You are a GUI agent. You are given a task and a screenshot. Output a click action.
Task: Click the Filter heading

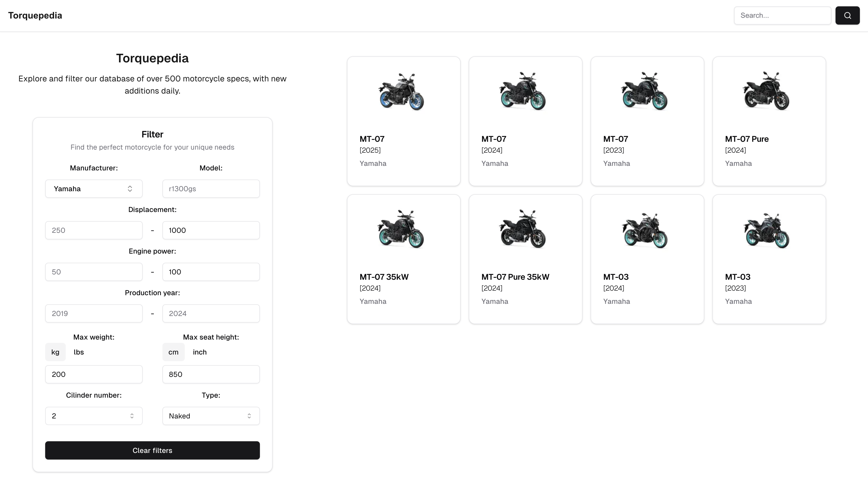pyautogui.click(x=153, y=134)
